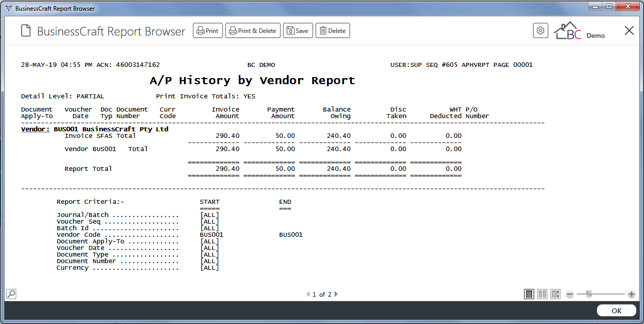Click the Print button

(x=208, y=31)
